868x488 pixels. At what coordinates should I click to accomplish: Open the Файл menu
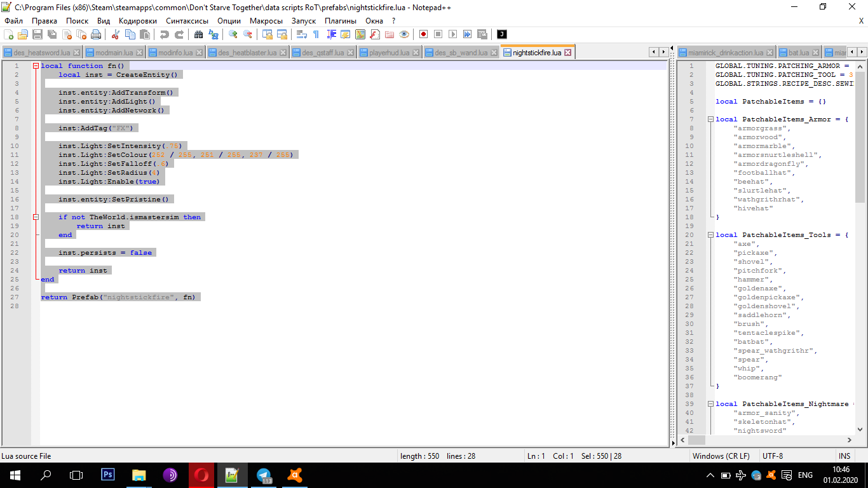[x=13, y=21]
